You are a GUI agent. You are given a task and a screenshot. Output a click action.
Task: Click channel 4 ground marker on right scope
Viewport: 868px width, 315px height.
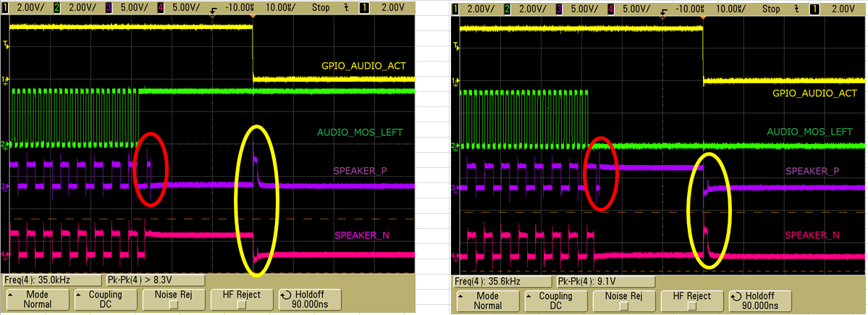pos(456,256)
